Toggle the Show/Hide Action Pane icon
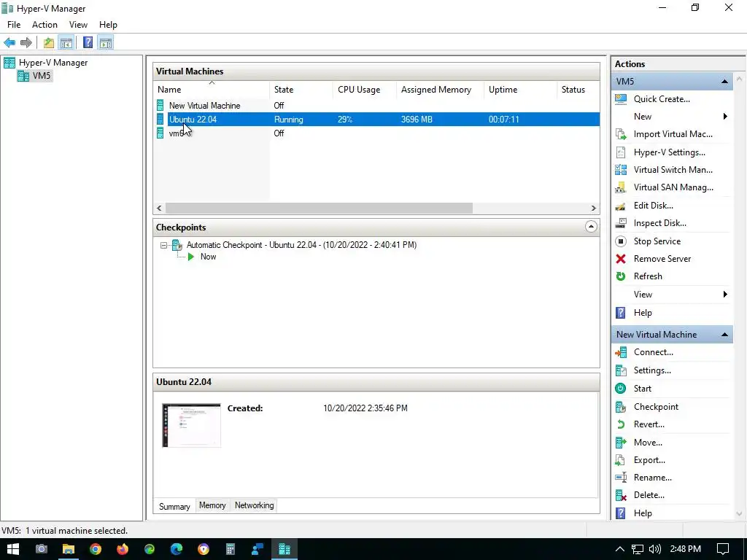 click(x=106, y=43)
